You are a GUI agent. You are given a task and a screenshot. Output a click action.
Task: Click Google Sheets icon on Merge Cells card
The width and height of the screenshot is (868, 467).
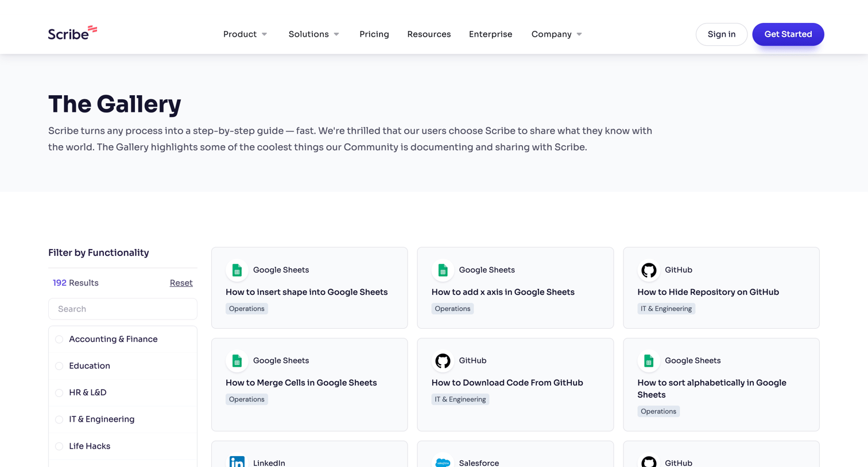click(x=237, y=361)
